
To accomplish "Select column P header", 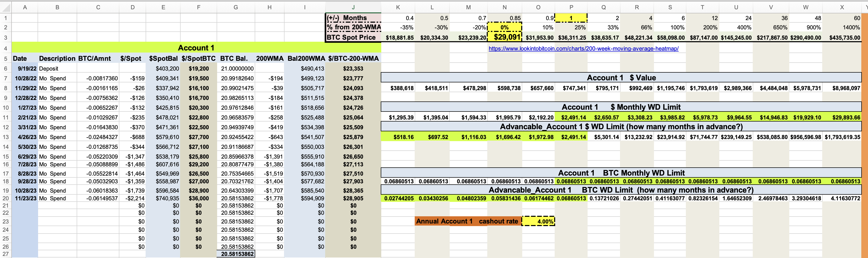I will 571,7.
